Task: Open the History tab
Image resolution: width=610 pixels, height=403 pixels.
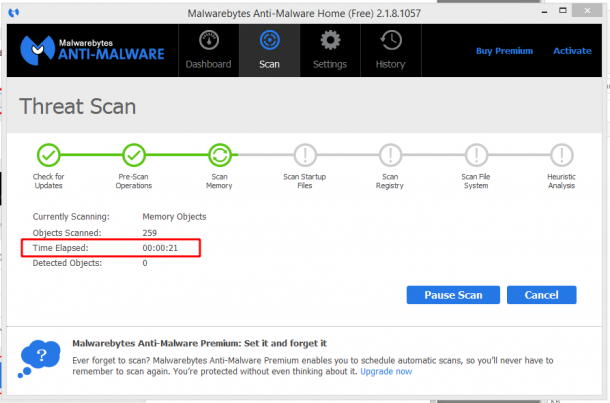Action: pos(391,50)
